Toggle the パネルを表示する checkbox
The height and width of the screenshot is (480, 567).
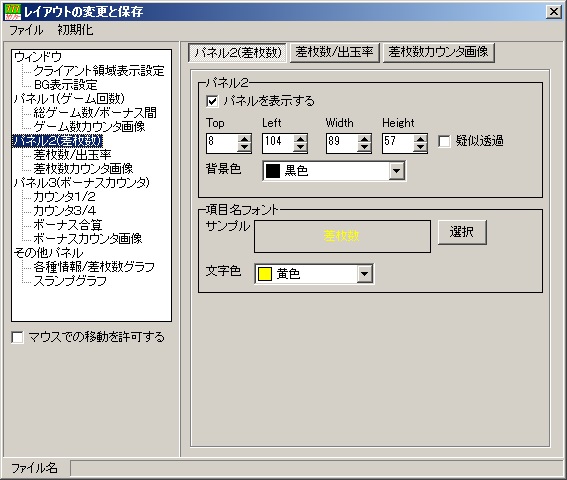[x=212, y=101]
